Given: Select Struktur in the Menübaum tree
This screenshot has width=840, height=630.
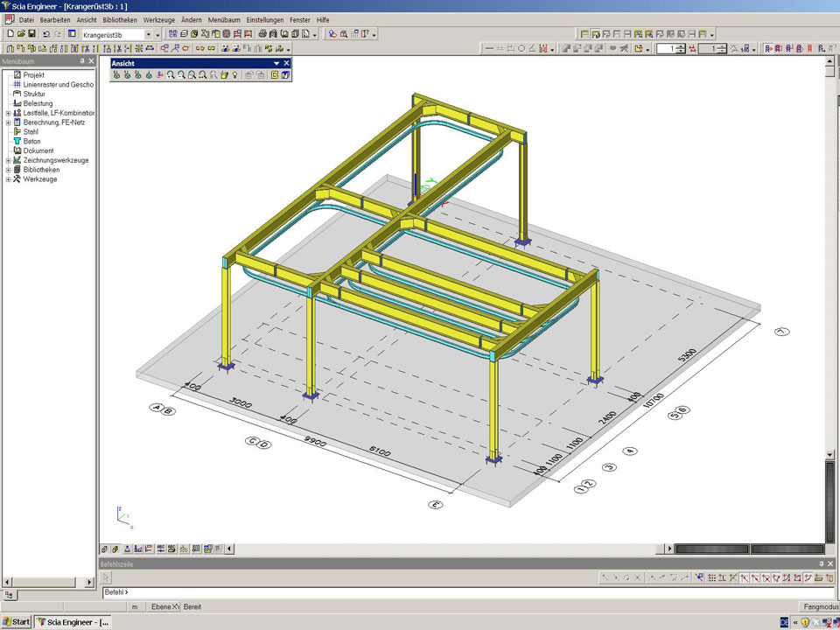Looking at the screenshot, I should pos(34,94).
